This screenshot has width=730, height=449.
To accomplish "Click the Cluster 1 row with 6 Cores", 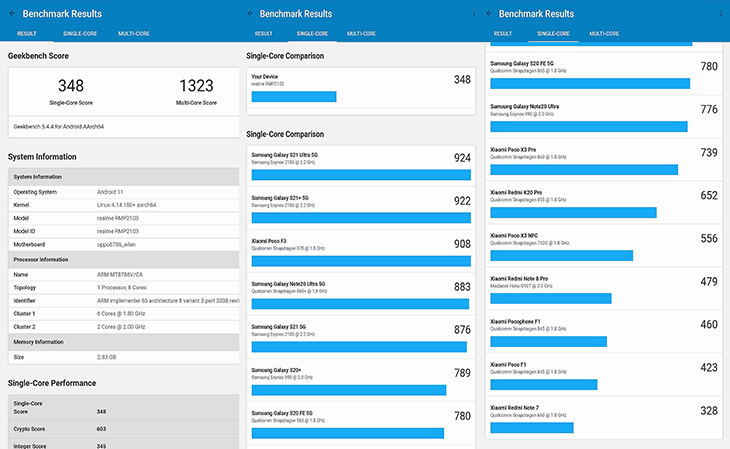I will [124, 313].
